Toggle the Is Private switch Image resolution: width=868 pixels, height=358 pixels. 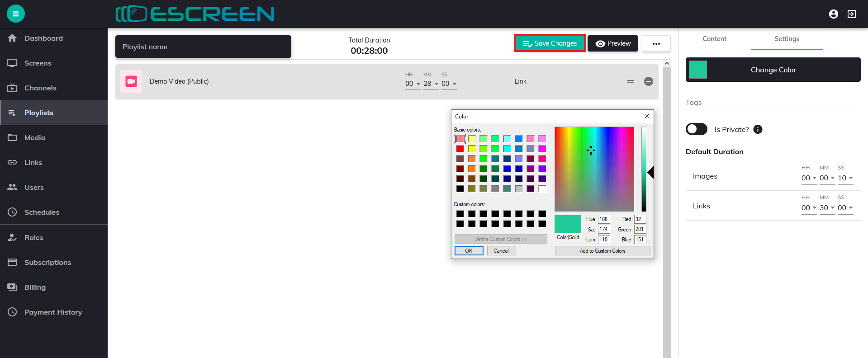click(x=697, y=129)
